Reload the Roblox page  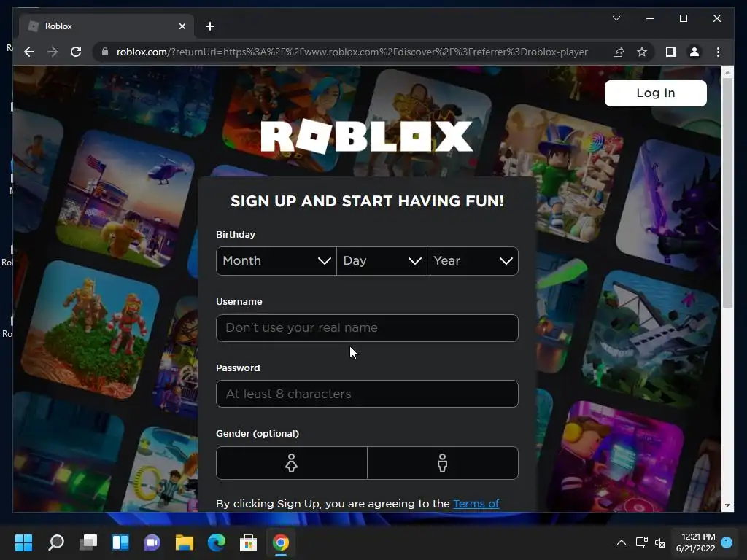click(x=76, y=52)
